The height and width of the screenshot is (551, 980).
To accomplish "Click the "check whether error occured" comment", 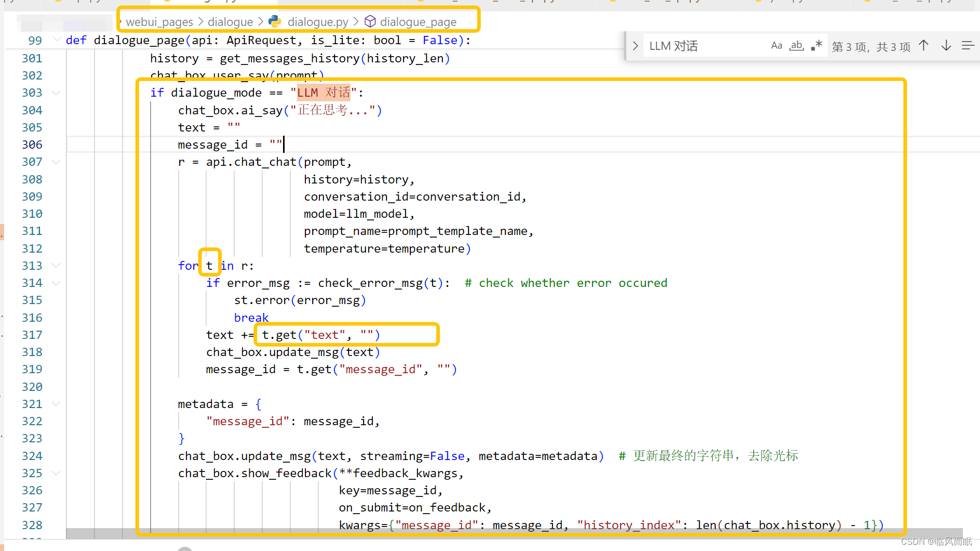I will pyautogui.click(x=566, y=283).
